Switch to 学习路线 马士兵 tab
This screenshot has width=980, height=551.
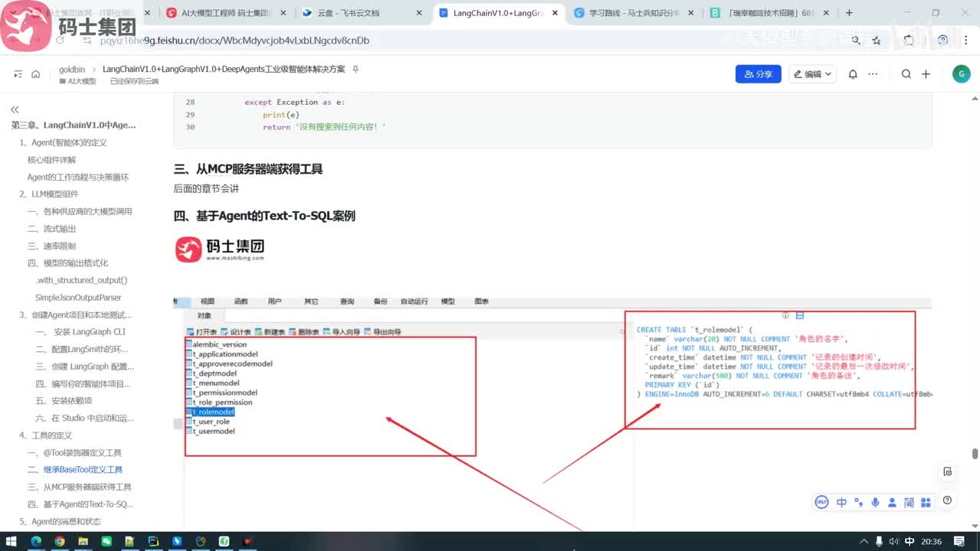pyautogui.click(x=635, y=13)
